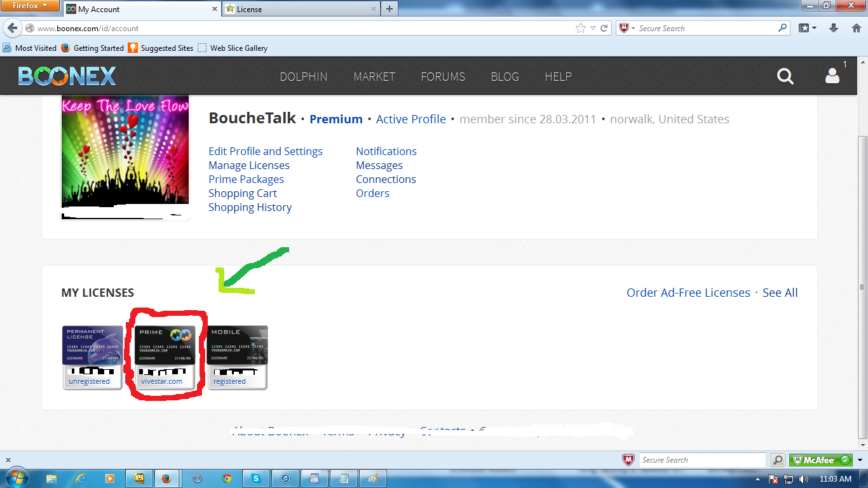Click the McAfee shield in bottom bar
Viewport: 868px width, 488px height.
point(628,459)
